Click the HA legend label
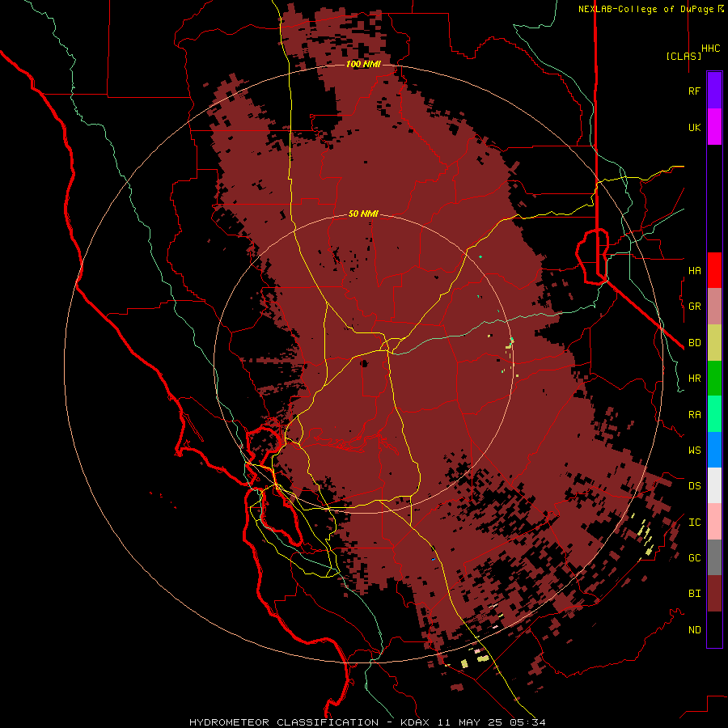This screenshot has height=728, width=728. pos(694,270)
